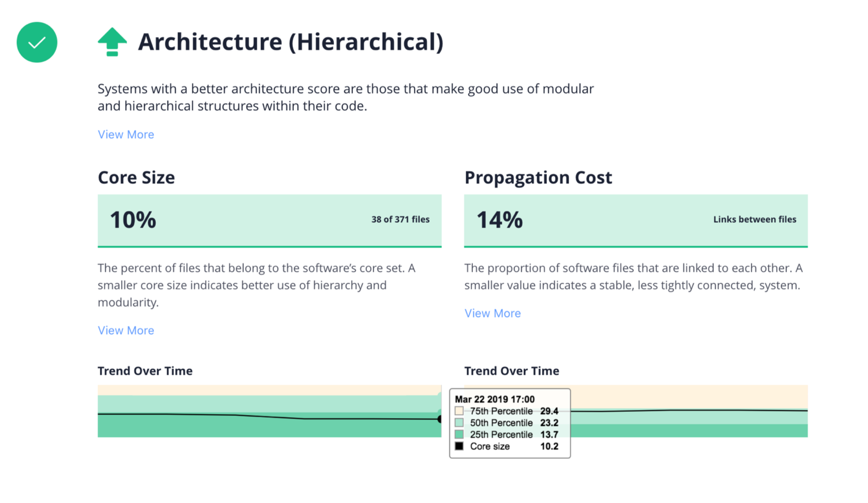
Task: Click the Propagation Cost trend line
Action: [x=669, y=410]
